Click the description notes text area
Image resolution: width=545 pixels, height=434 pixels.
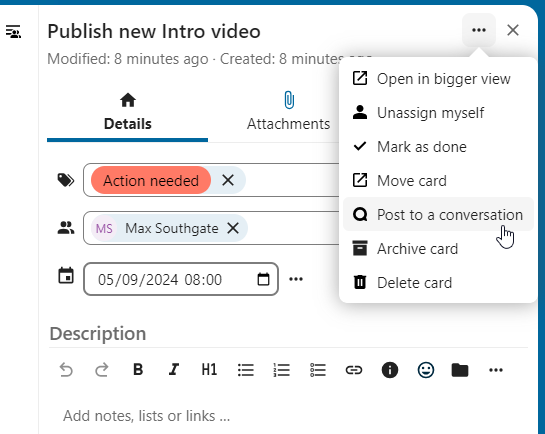point(288,416)
